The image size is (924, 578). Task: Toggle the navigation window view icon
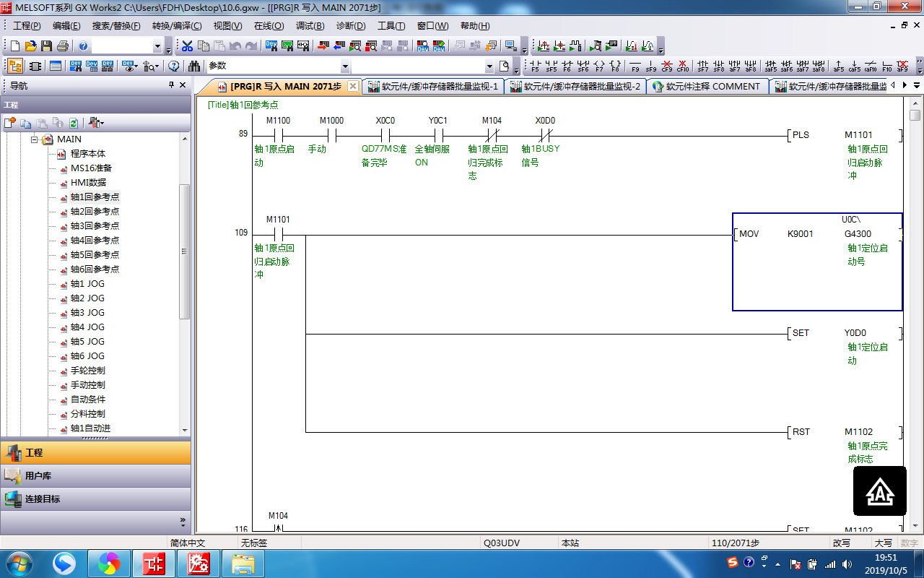(14, 66)
